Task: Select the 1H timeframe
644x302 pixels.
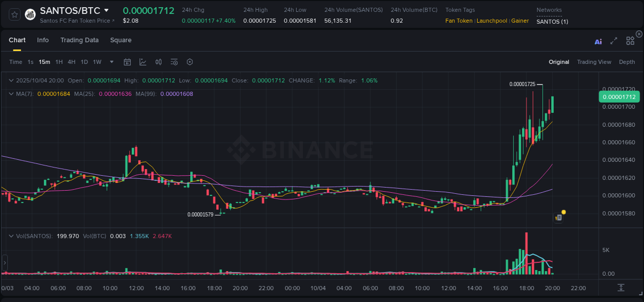Action: [60, 61]
